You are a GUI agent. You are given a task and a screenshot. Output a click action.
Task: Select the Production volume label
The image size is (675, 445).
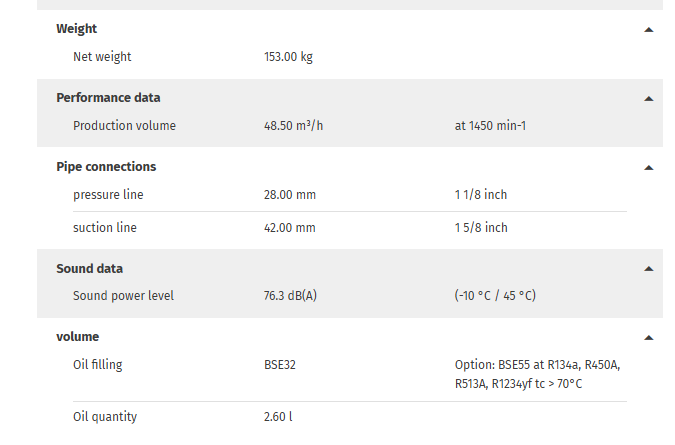point(124,126)
